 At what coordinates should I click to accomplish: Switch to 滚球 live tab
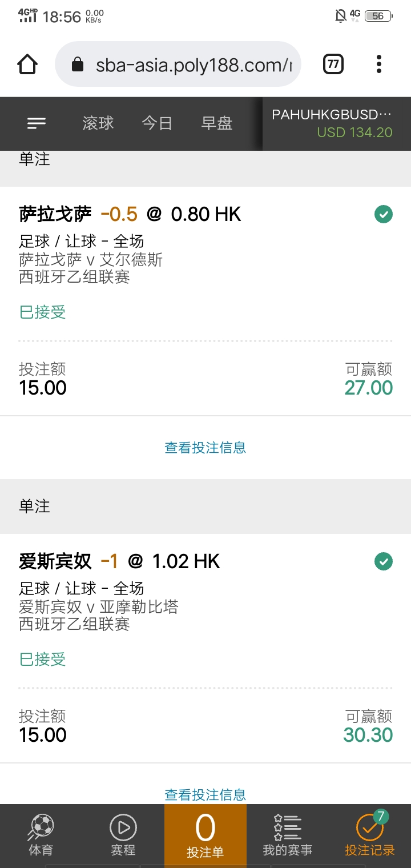[x=98, y=123]
